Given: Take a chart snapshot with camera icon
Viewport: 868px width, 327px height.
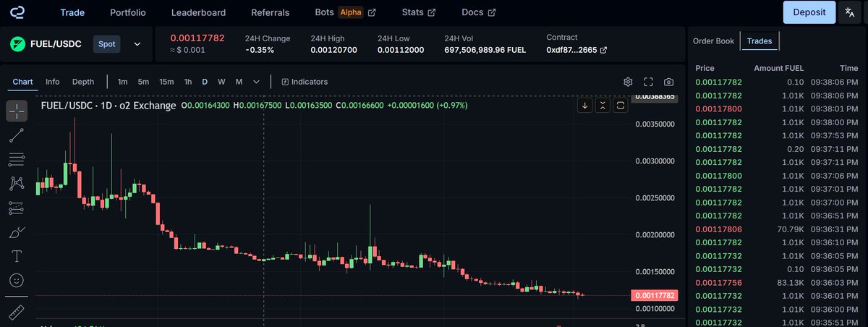Looking at the screenshot, I should pos(669,82).
